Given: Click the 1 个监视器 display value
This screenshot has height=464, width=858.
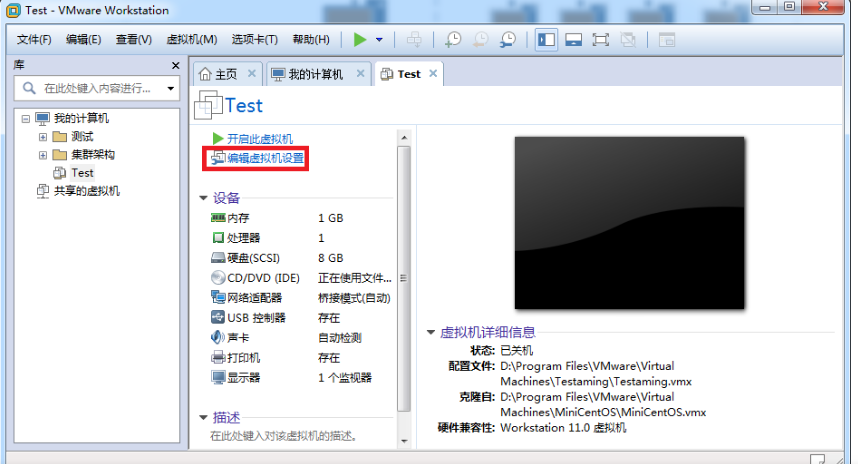Looking at the screenshot, I should coord(345,378).
